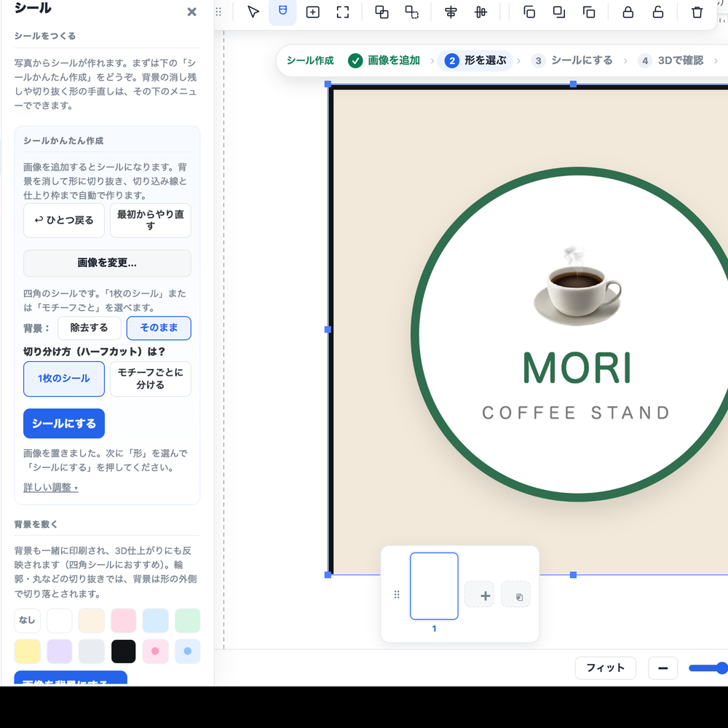
Task: Pick the yellow background swatch
Action: click(x=28, y=652)
